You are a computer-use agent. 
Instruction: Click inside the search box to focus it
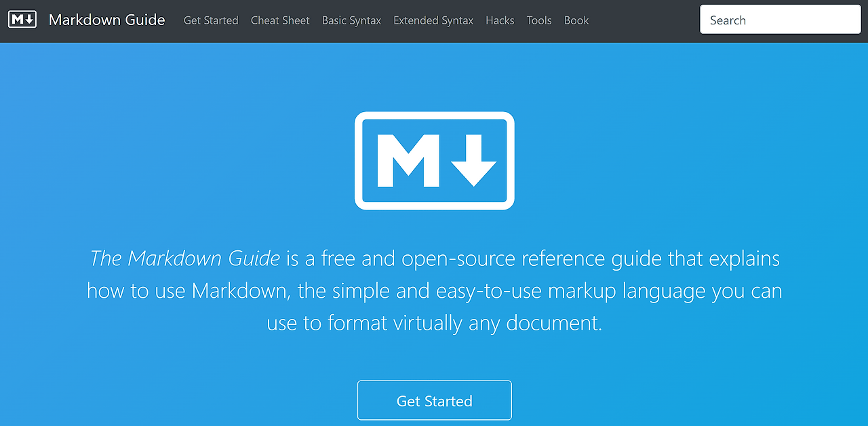[780, 19]
